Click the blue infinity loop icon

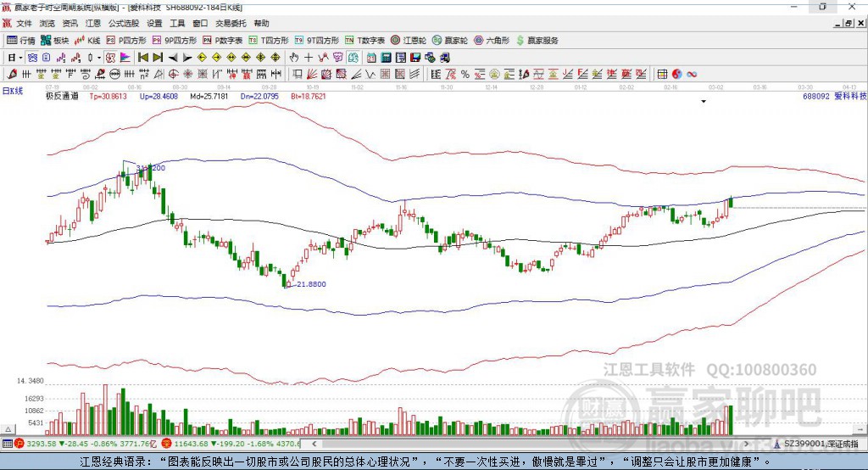[x=692, y=74]
